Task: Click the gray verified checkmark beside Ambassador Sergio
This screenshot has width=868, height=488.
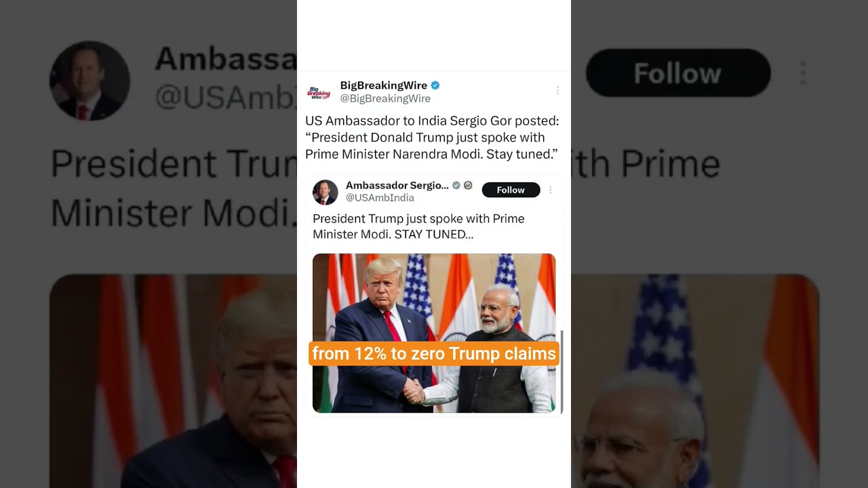Action: [x=456, y=185]
